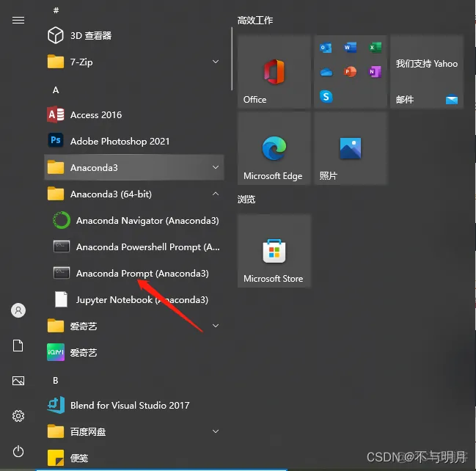
Task: Select 'Jupyter Notebook (Anaconda3)' label
Action: pos(142,300)
